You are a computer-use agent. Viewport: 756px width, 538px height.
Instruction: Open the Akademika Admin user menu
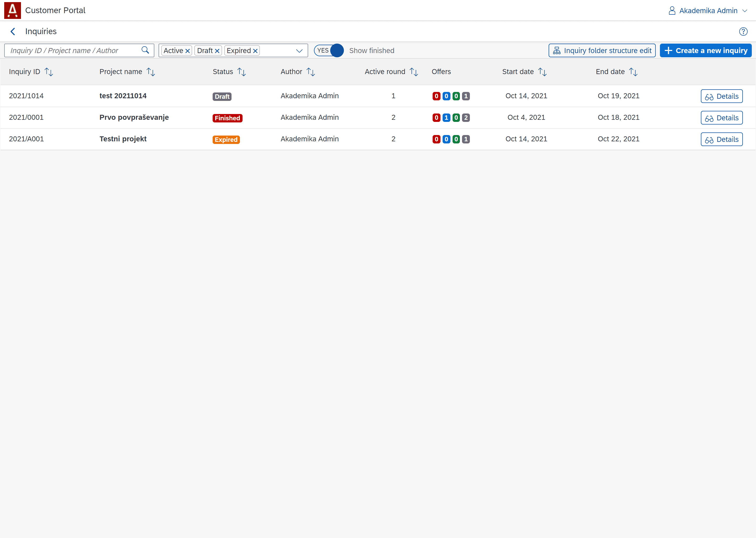708,11
